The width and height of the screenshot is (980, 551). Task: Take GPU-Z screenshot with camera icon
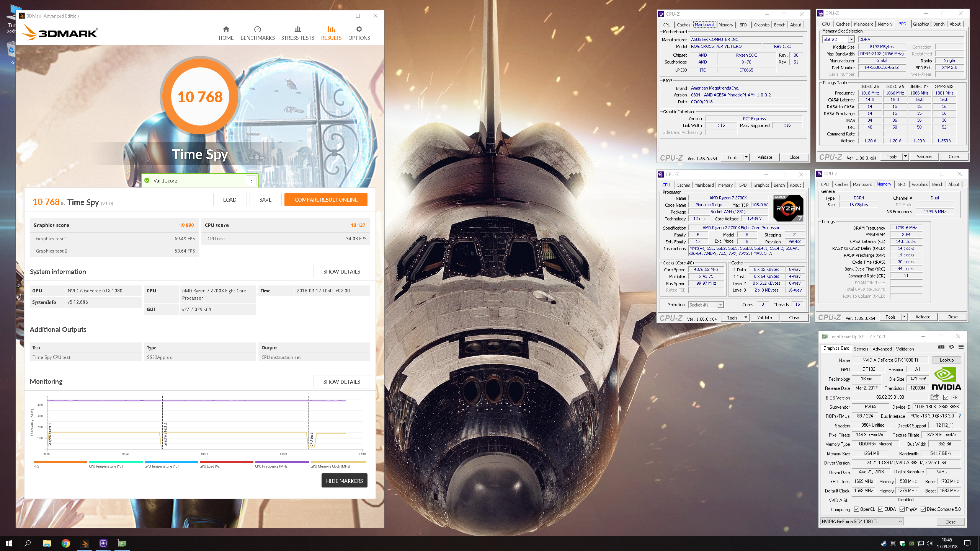click(941, 347)
